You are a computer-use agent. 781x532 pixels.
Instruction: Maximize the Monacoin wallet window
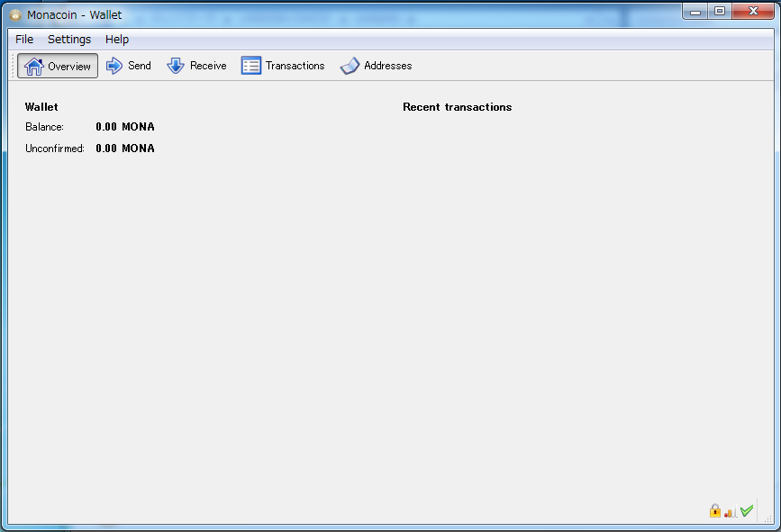720,12
